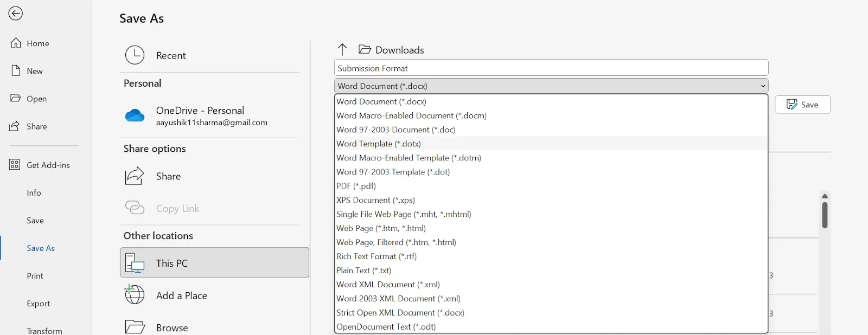Screen dimensions: 868x335
Task: Select Save in the backstage sidebar
Action: [x=35, y=220]
